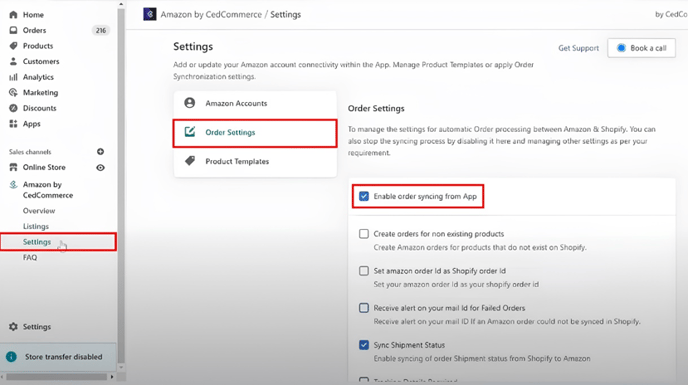Open Listings under Amazon by CedCommerce
Image resolution: width=688 pixels, height=385 pixels.
[36, 226]
